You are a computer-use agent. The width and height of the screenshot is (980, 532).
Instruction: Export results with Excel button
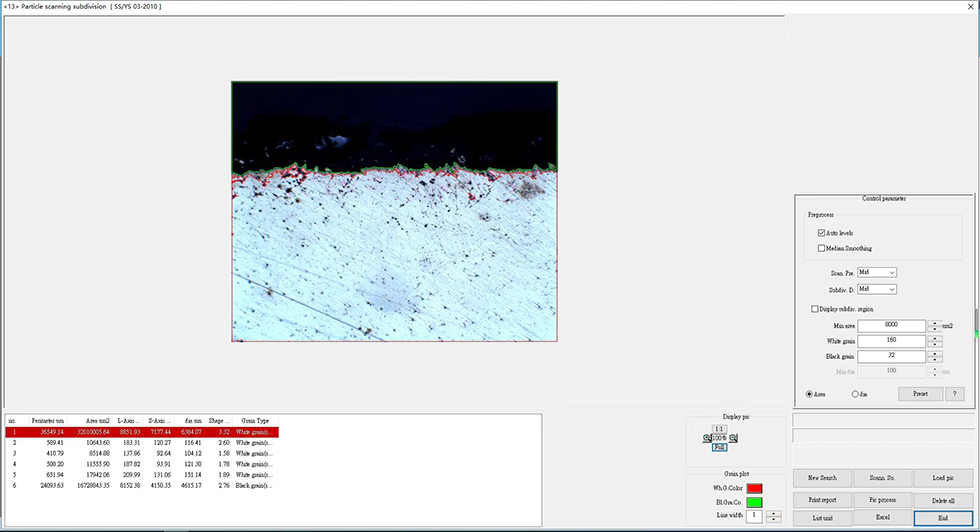881,518
